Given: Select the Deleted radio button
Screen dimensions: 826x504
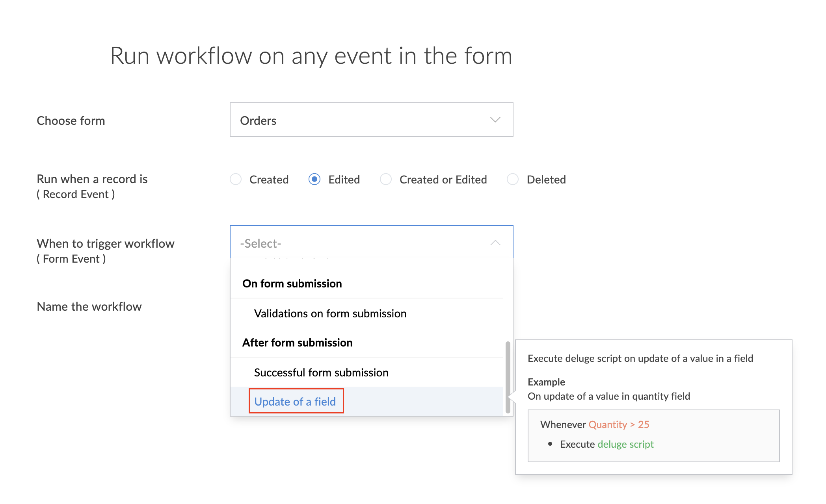Looking at the screenshot, I should (513, 180).
